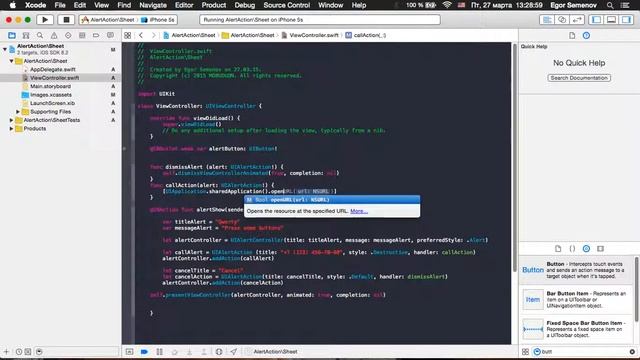Switch to Standard editor mode
The width and height of the screenshot is (640, 360).
click(x=547, y=20)
